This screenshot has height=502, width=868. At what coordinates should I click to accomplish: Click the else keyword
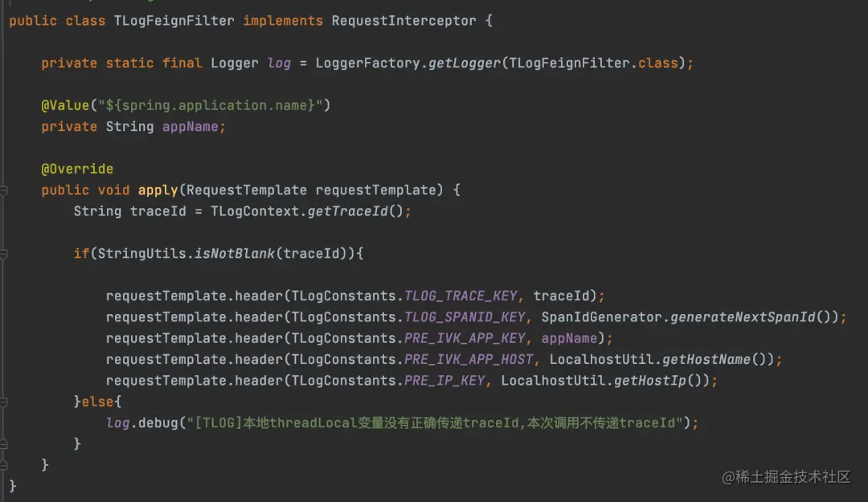click(x=97, y=402)
